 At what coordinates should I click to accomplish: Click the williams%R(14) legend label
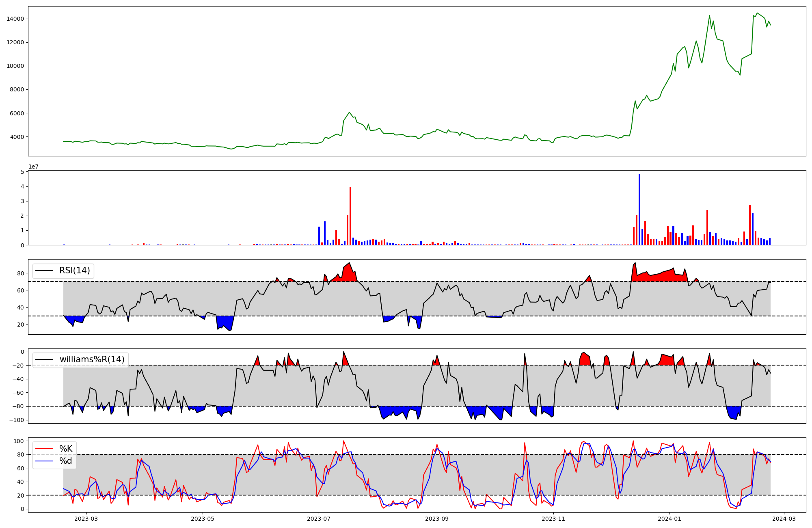pos(92,359)
